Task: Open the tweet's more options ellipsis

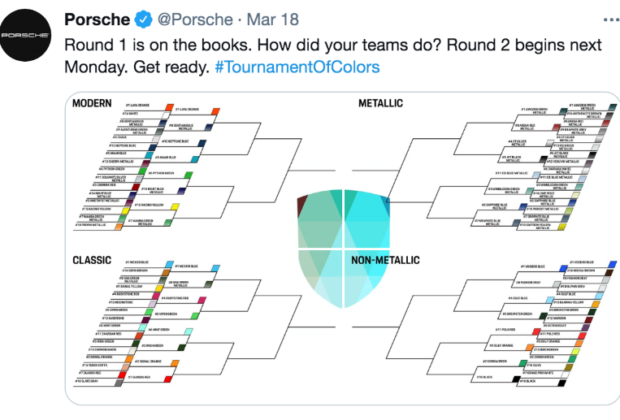Action: point(611,20)
